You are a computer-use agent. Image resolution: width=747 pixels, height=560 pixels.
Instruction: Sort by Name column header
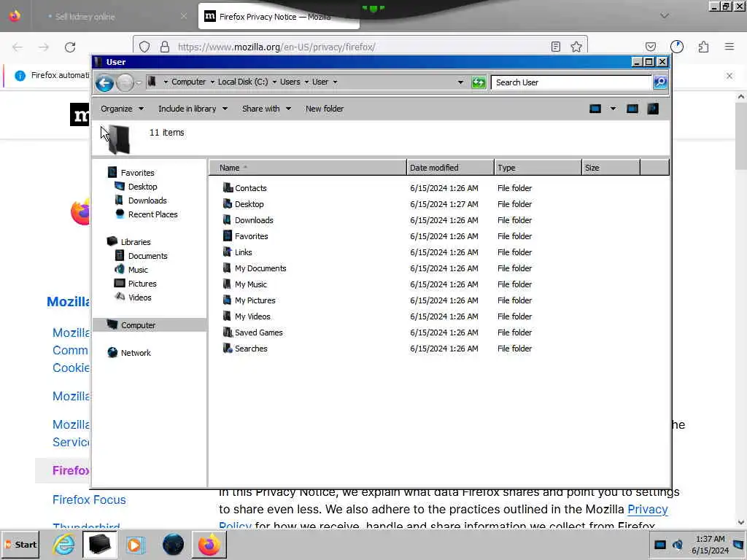click(308, 168)
